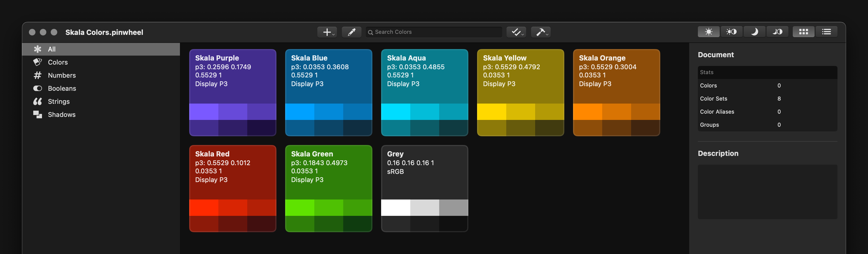The height and width of the screenshot is (254, 868).
Task: Click the Groups stat row
Action: 768,125
